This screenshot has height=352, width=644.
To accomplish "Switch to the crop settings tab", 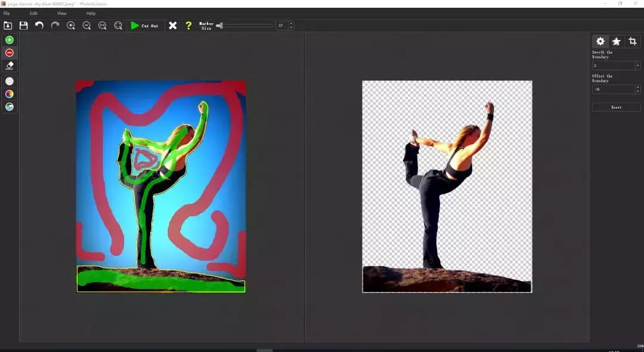I will tap(633, 41).
